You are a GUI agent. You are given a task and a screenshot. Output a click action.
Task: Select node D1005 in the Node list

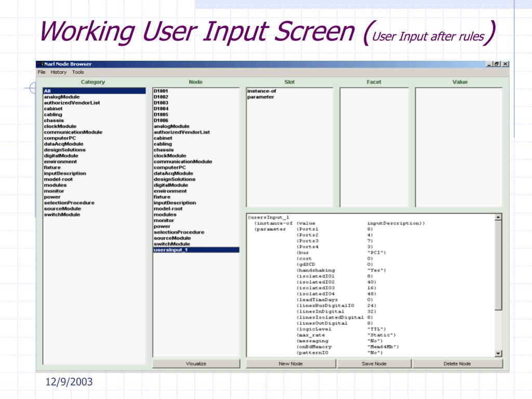[x=161, y=114]
